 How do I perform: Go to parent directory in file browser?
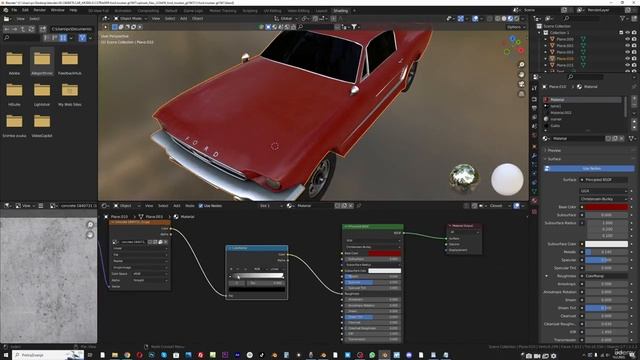(22, 29)
